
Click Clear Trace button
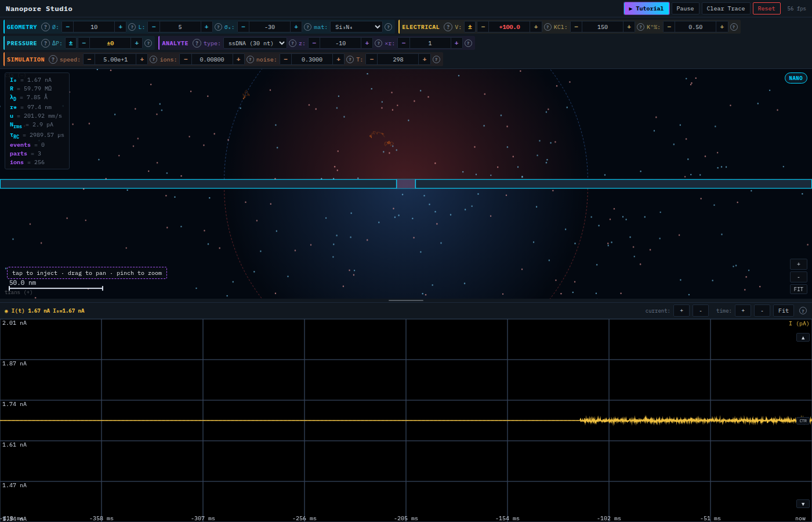pyautogui.click(x=726, y=9)
